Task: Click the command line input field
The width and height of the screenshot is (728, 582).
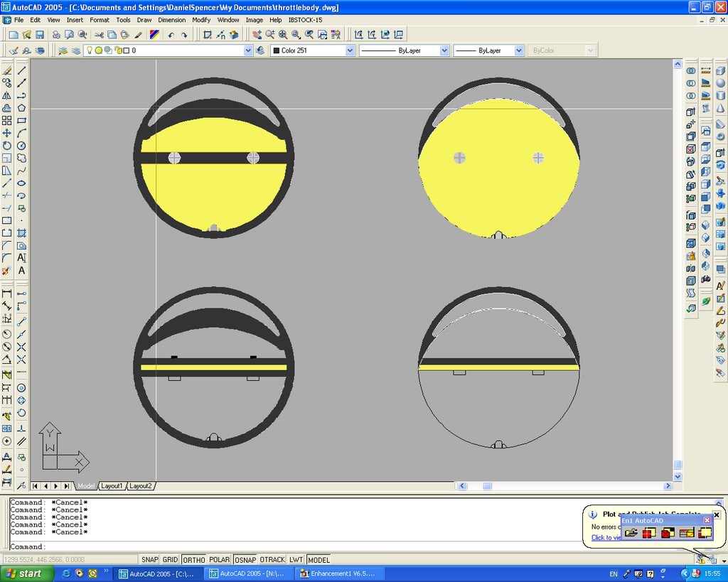Action: point(284,546)
